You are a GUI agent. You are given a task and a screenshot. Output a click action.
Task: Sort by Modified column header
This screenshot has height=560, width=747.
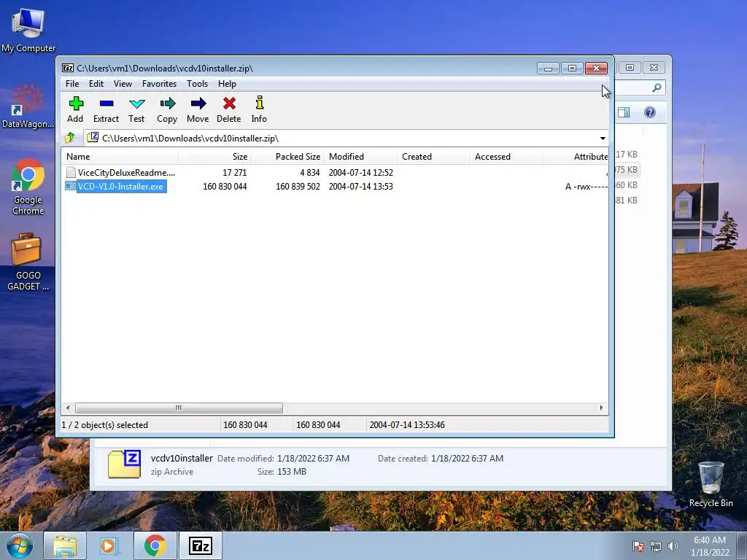pos(360,157)
